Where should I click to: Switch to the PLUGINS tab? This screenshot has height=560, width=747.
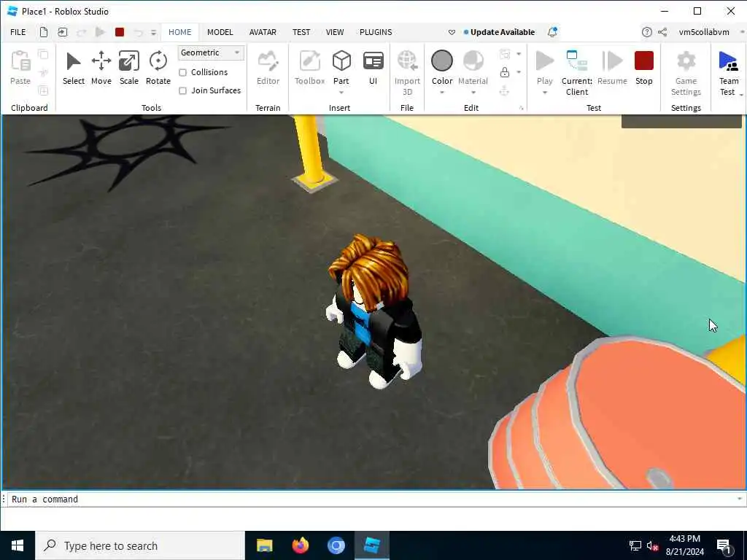(x=376, y=32)
